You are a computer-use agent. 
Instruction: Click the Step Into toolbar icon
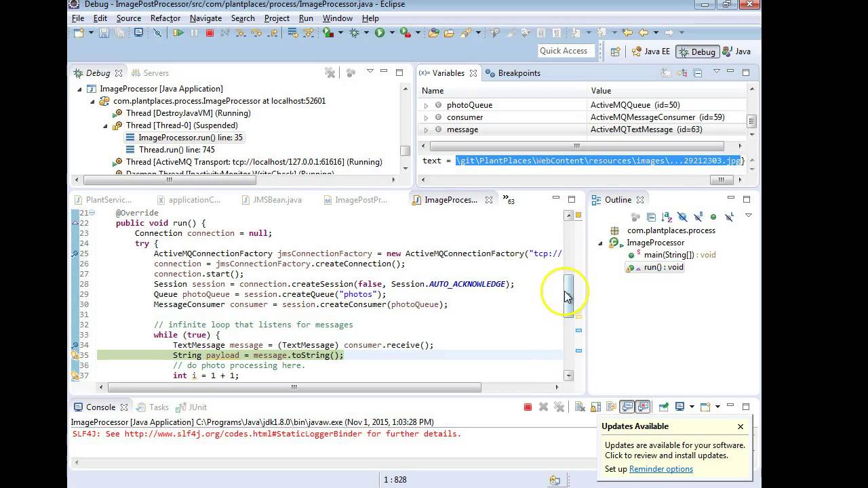(241, 33)
